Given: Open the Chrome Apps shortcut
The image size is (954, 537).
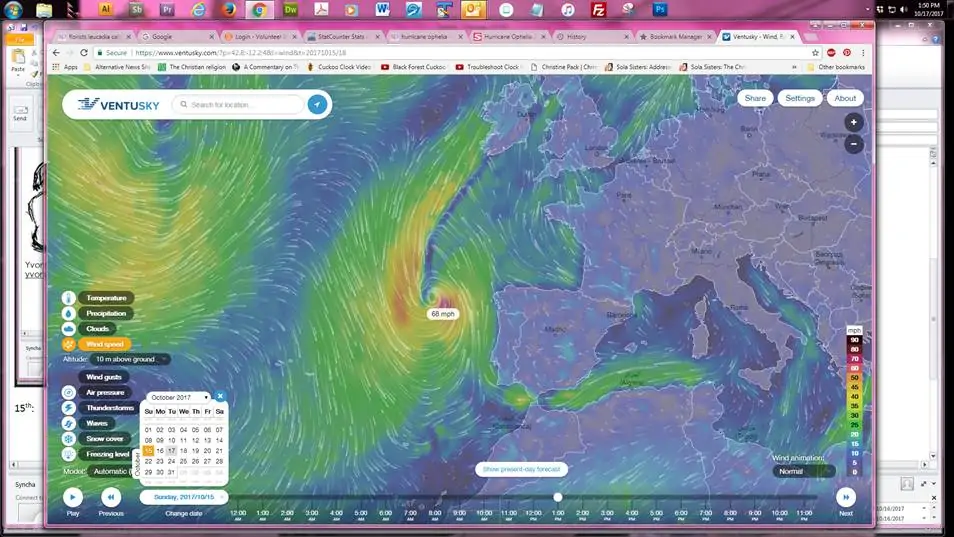Looking at the screenshot, I should point(65,67).
